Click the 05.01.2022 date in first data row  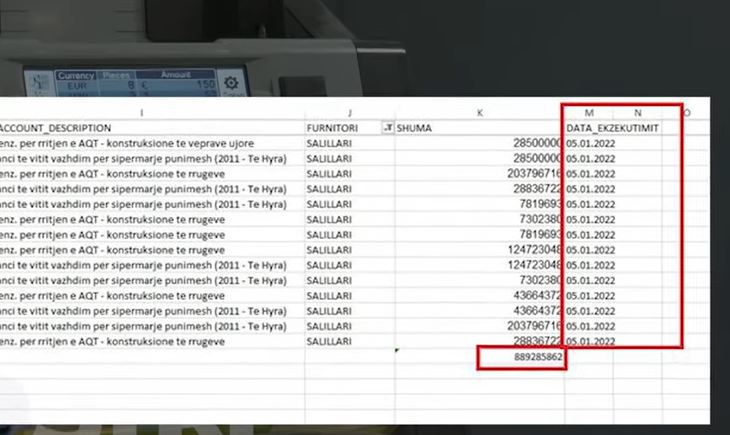(x=590, y=144)
